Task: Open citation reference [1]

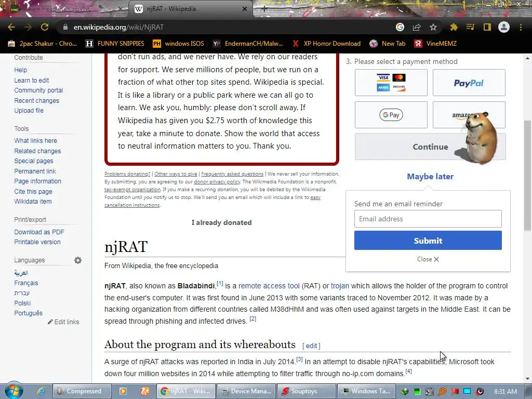Action: [x=220, y=283]
